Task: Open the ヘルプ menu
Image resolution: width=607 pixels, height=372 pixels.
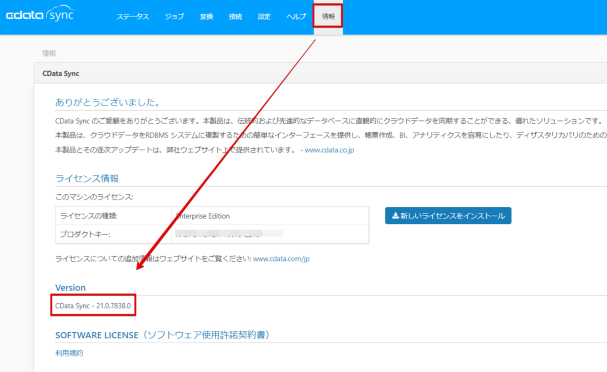Action: (296, 17)
